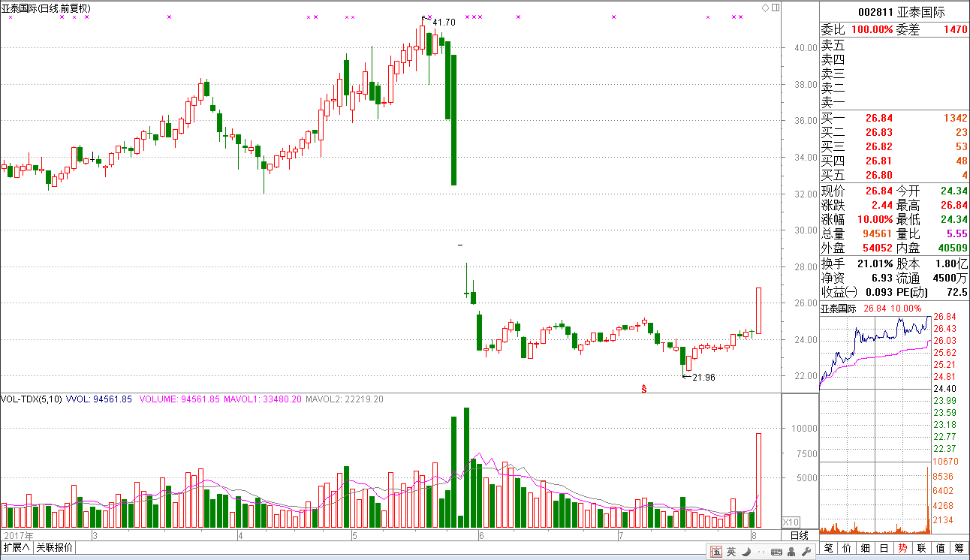The image size is (970, 560).
Task: Open the wrench settings icon in IME bar
Action: point(806,552)
